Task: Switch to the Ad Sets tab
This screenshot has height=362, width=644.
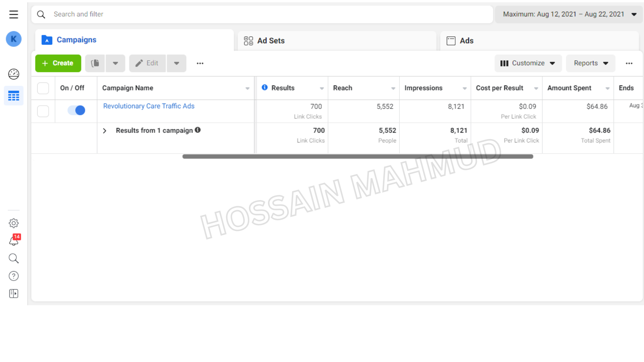Action: point(337,41)
